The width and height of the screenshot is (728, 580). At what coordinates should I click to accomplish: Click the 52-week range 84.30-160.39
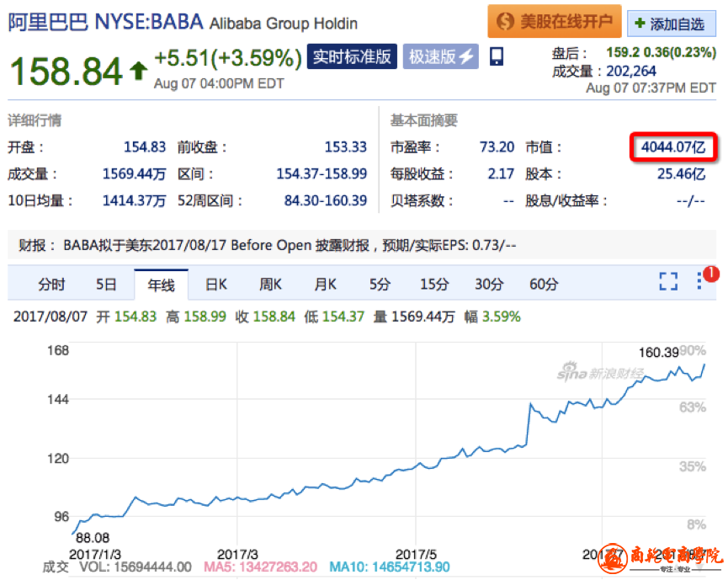[x=326, y=200]
